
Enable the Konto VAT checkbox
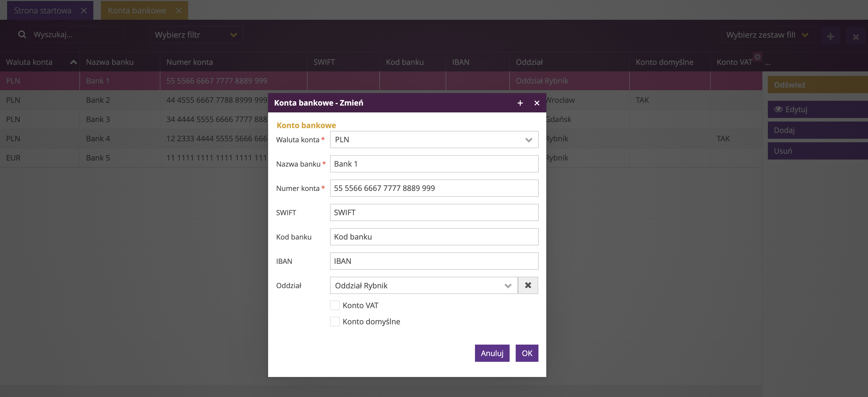pyautogui.click(x=335, y=305)
